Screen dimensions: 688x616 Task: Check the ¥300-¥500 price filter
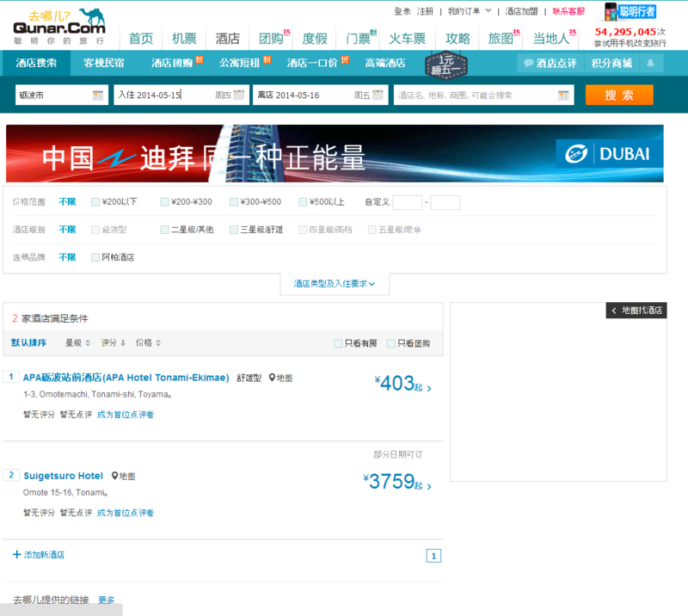tap(234, 202)
